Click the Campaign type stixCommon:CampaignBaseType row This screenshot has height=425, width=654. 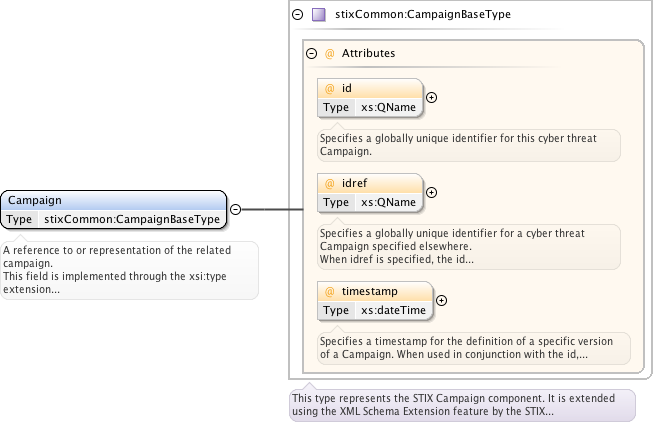[132, 218]
